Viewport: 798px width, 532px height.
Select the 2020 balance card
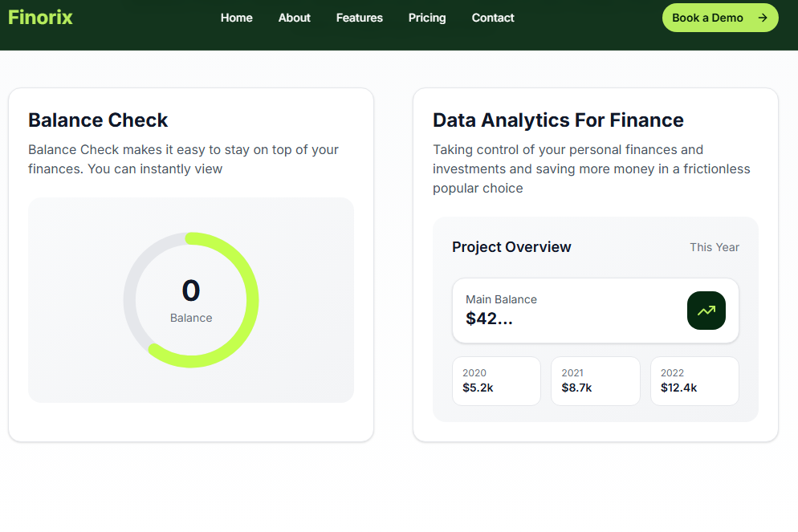[x=496, y=381]
